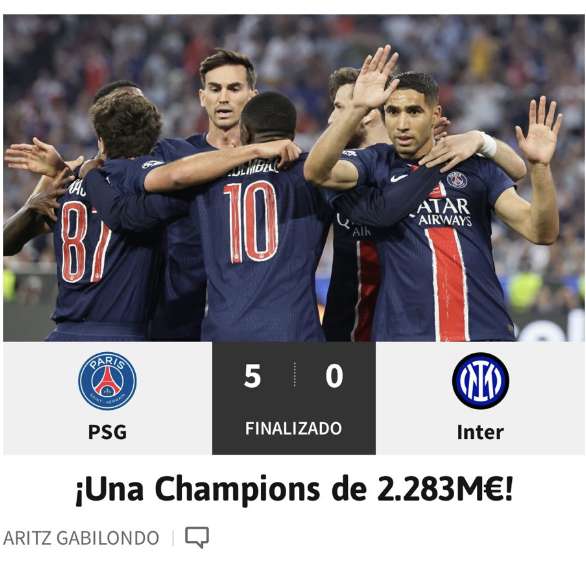Select the PSG team name label

pyautogui.click(x=107, y=432)
